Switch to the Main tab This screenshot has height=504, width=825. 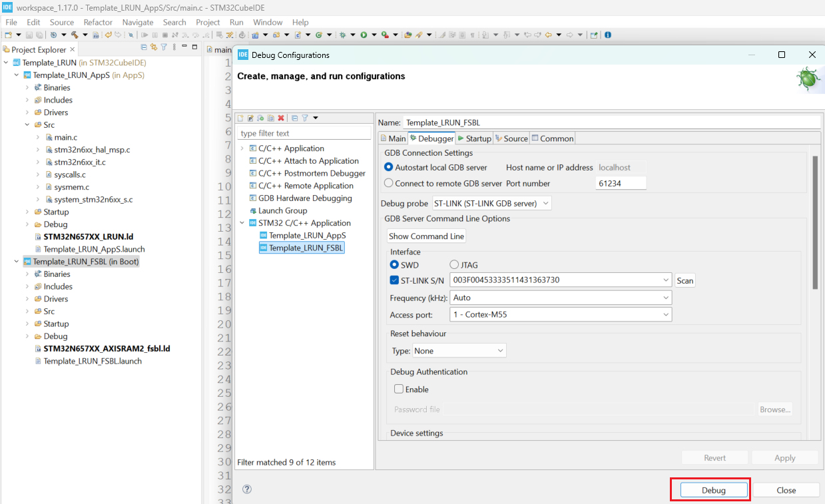pyautogui.click(x=393, y=138)
